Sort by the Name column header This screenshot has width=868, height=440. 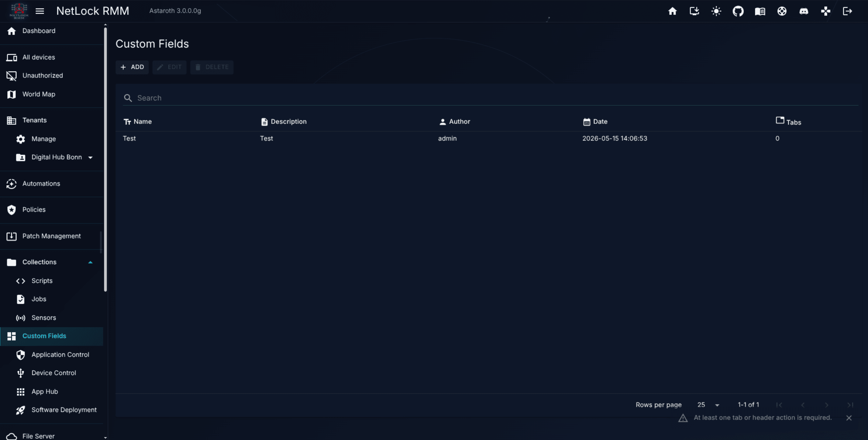(137, 122)
